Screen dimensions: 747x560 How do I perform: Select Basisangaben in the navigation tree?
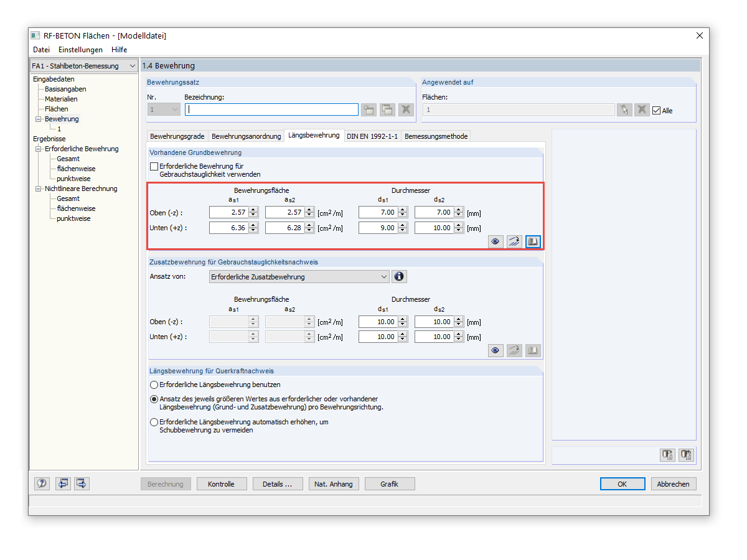(65, 89)
